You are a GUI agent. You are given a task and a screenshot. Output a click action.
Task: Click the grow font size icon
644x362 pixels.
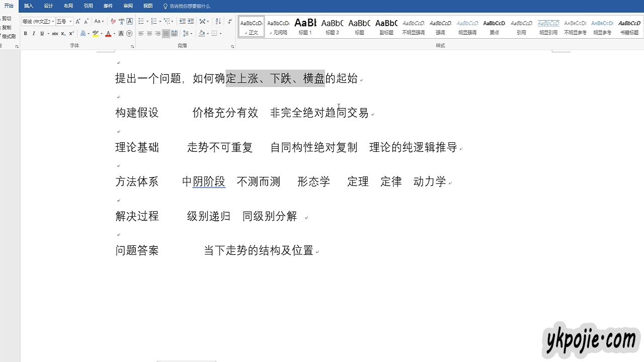78,22
